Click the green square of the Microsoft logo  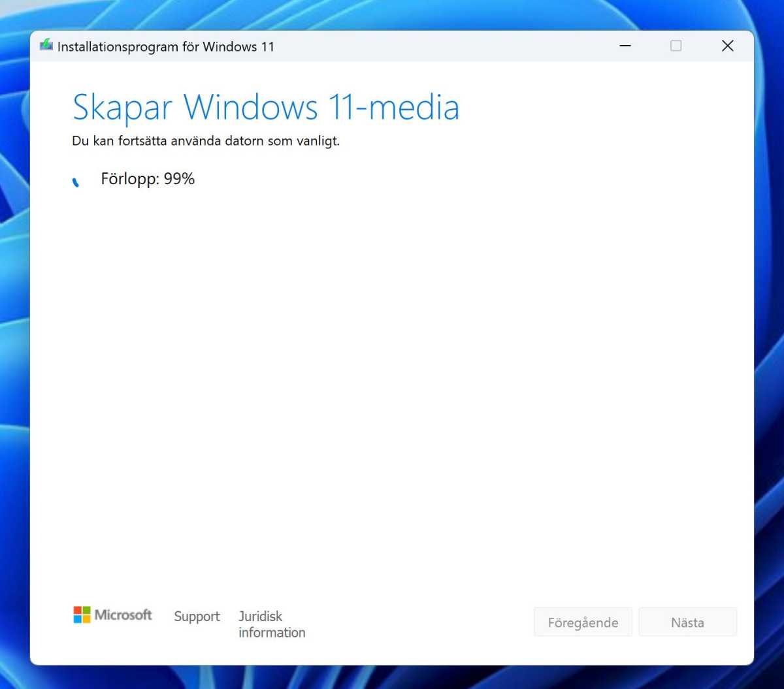tap(87, 610)
